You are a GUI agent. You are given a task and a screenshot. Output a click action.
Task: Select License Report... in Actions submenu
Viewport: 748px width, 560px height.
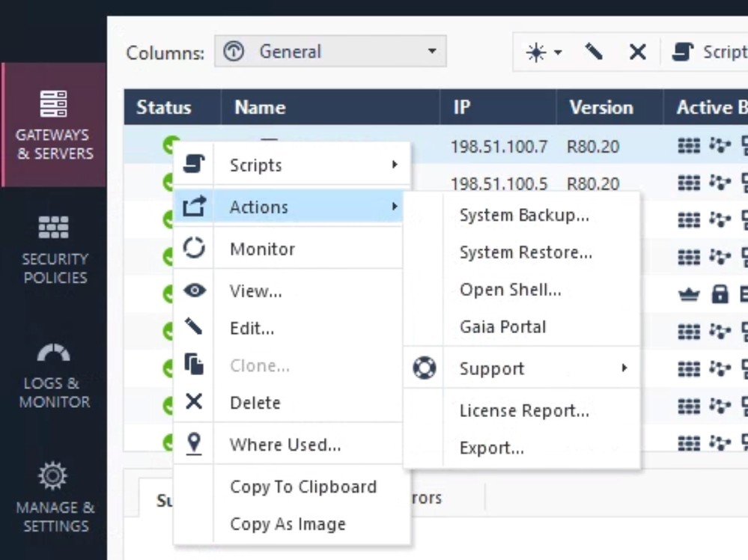point(522,410)
